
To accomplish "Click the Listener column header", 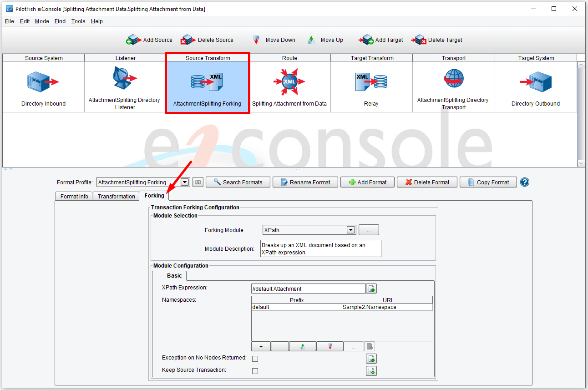I will pyautogui.click(x=125, y=58).
